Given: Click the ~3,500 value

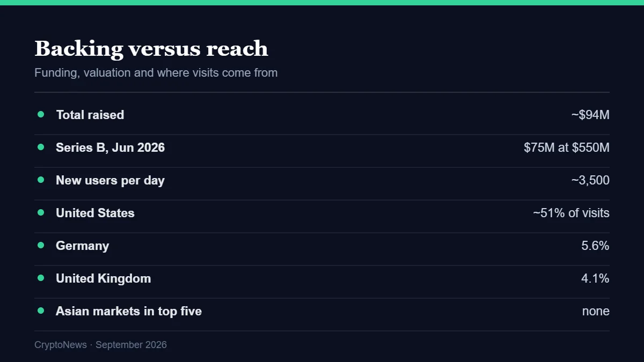Looking at the screenshot, I should coord(590,180).
